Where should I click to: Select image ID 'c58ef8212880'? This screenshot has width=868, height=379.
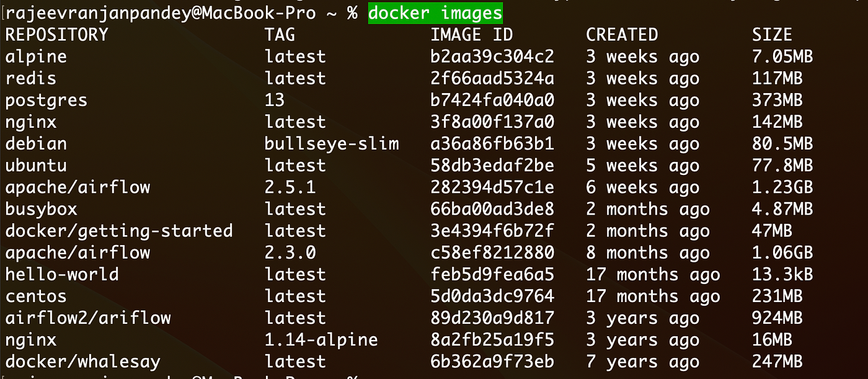click(492, 253)
